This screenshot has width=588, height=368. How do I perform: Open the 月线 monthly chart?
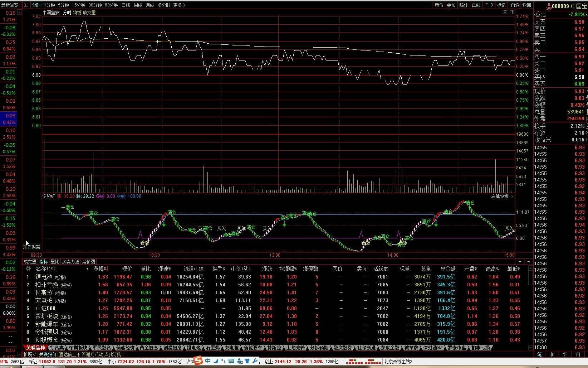click(150, 5)
